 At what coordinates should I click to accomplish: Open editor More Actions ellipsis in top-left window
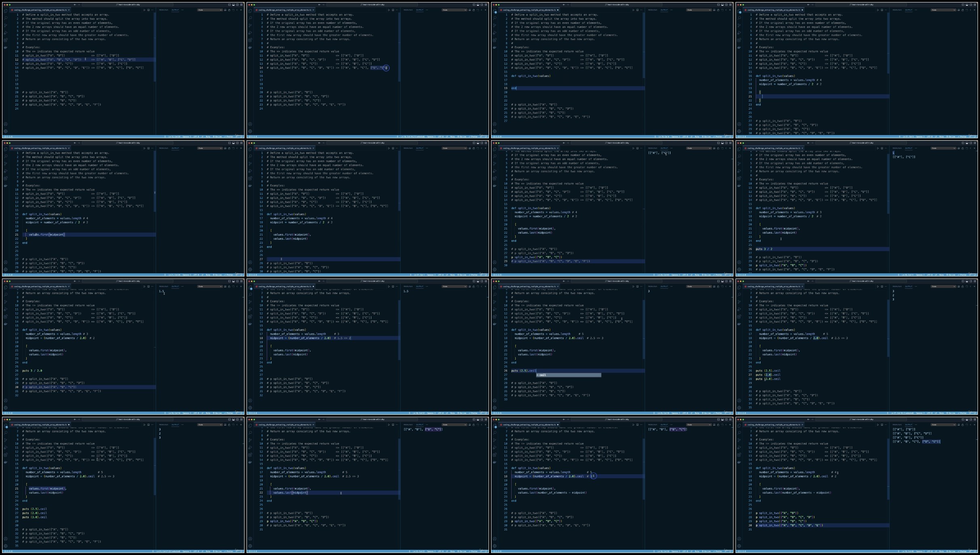click(152, 10)
